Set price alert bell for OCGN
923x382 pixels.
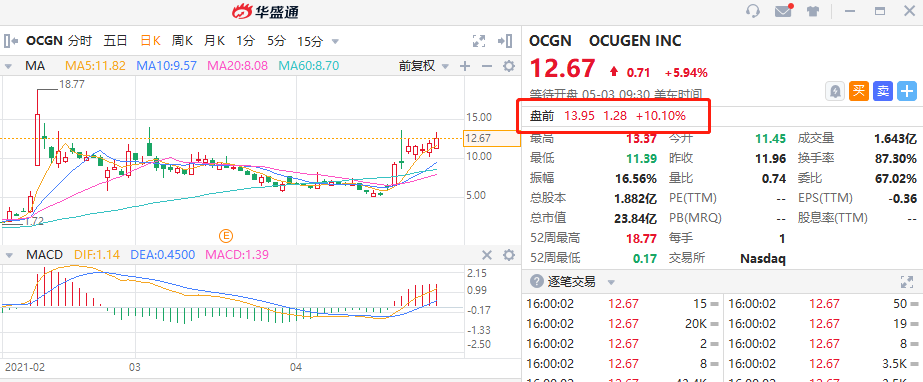coord(835,91)
